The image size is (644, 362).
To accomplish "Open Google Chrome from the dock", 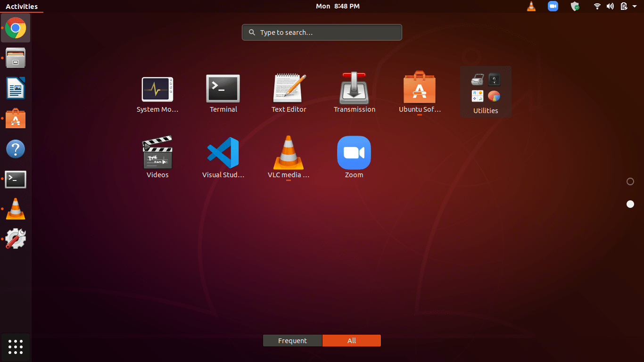I will pos(16,28).
